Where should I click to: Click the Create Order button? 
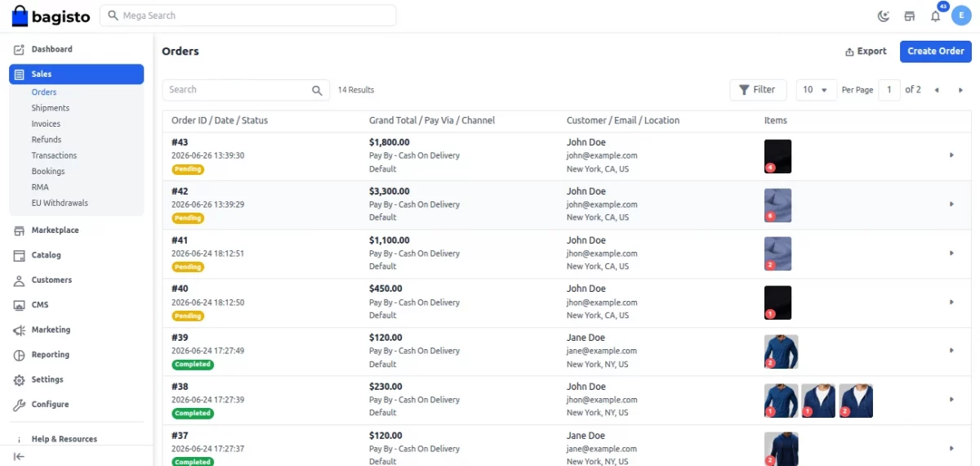pyautogui.click(x=936, y=52)
